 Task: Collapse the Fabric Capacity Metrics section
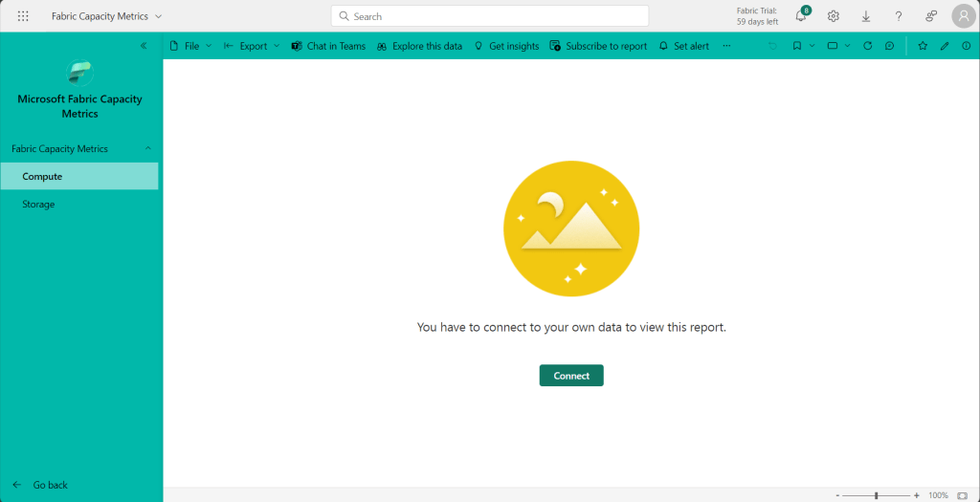pyautogui.click(x=147, y=149)
